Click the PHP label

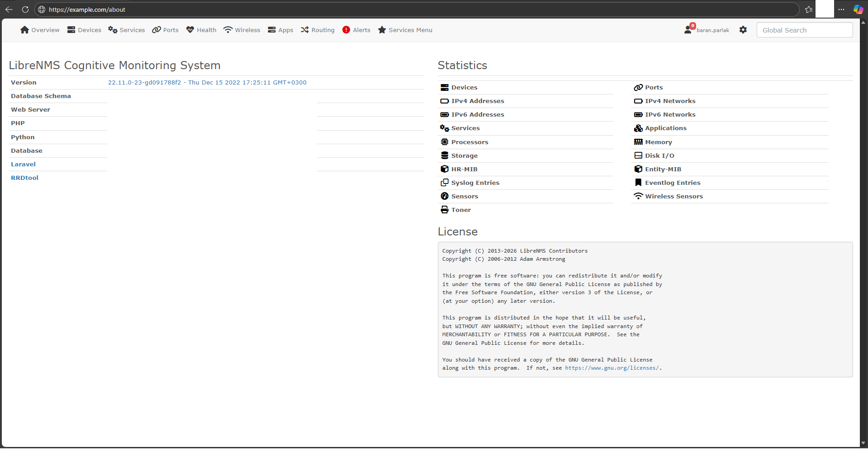[x=18, y=123]
